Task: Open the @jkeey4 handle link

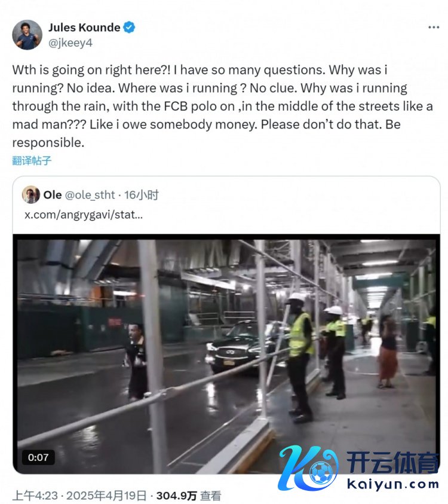Action: (x=70, y=43)
